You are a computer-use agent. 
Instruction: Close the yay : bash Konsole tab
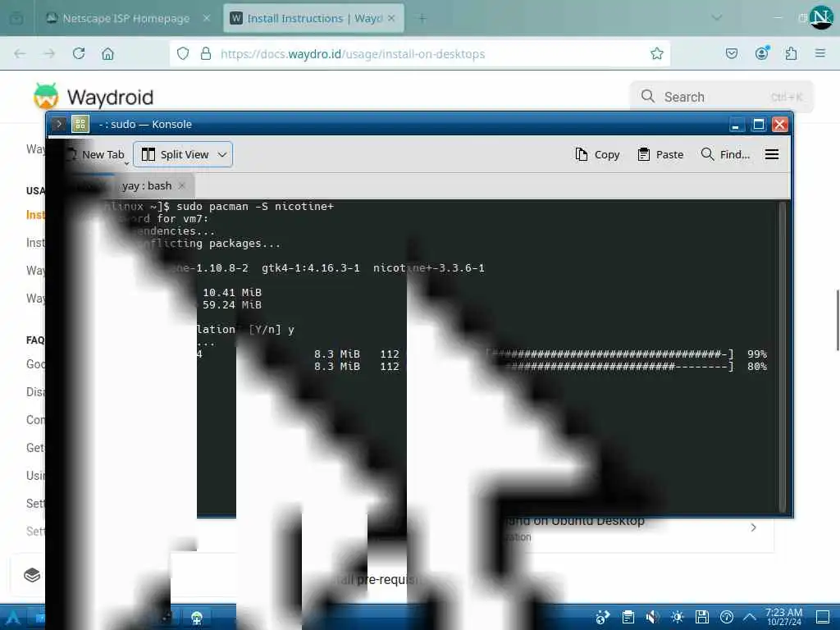tap(182, 185)
